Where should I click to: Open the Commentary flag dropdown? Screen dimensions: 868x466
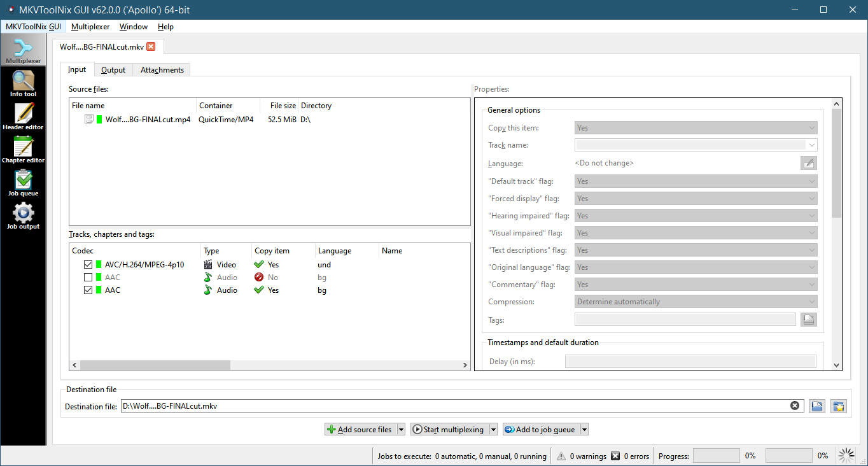696,285
